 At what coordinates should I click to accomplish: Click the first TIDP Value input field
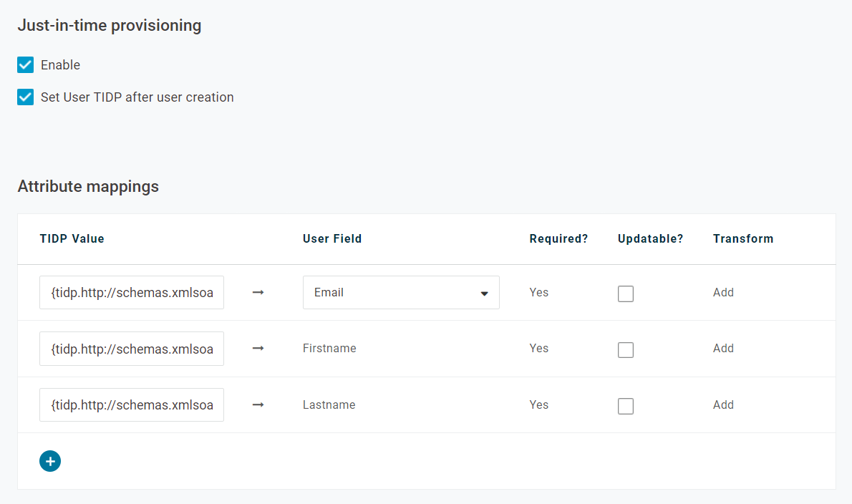132,292
